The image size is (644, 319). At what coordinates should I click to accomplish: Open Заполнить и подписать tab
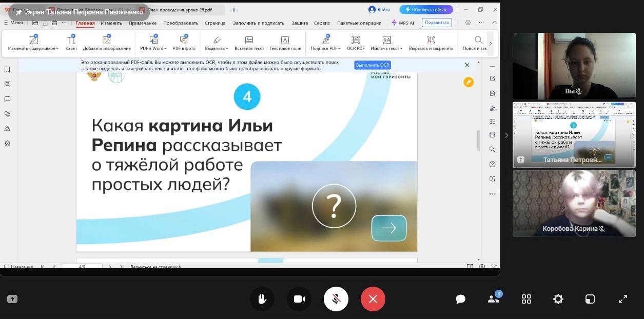click(259, 23)
